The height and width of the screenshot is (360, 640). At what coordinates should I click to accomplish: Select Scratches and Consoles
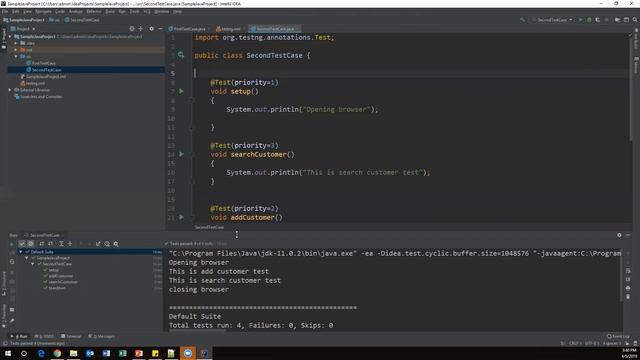coord(38,97)
